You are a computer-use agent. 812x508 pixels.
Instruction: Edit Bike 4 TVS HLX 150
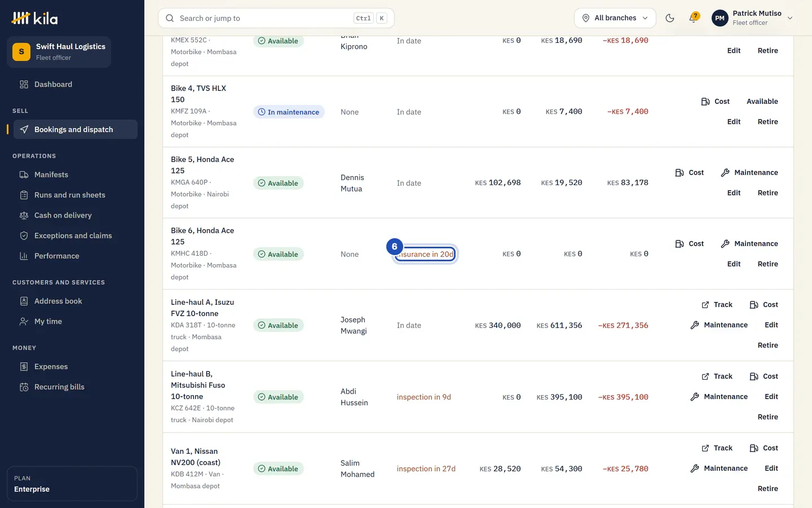click(x=734, y=122)
